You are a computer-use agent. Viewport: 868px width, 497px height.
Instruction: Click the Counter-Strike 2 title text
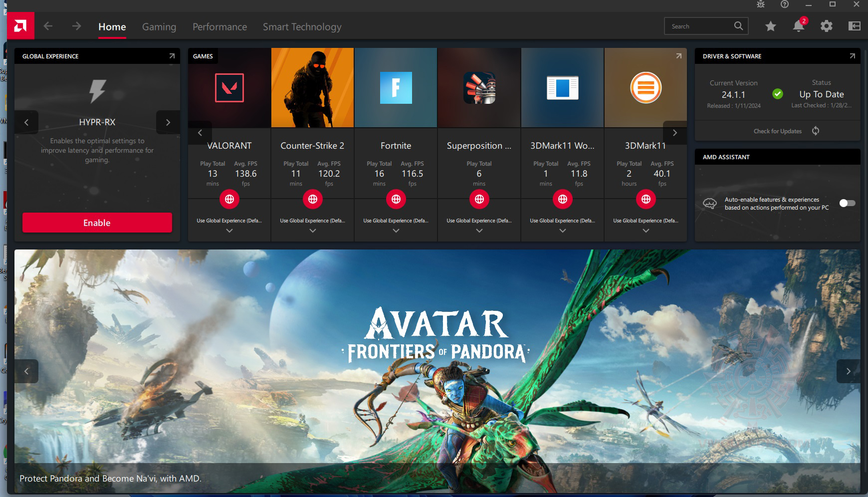[x=312, y=146]
